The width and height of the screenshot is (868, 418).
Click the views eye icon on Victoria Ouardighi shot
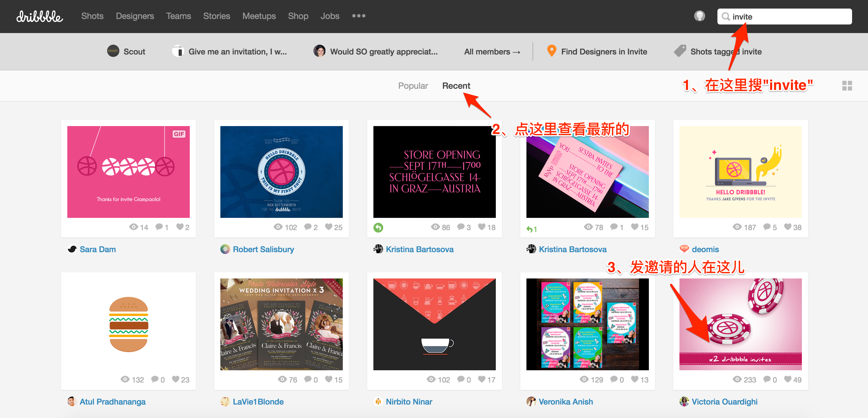(x=737, y=379)
